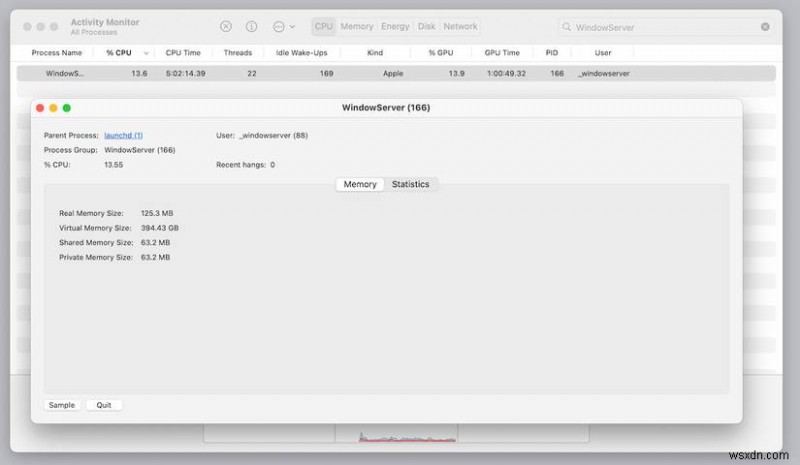Image resolution: width=800 pixels, height=465 pixels.
Task: Sort by Threads column header
Action: click(238, 53)
